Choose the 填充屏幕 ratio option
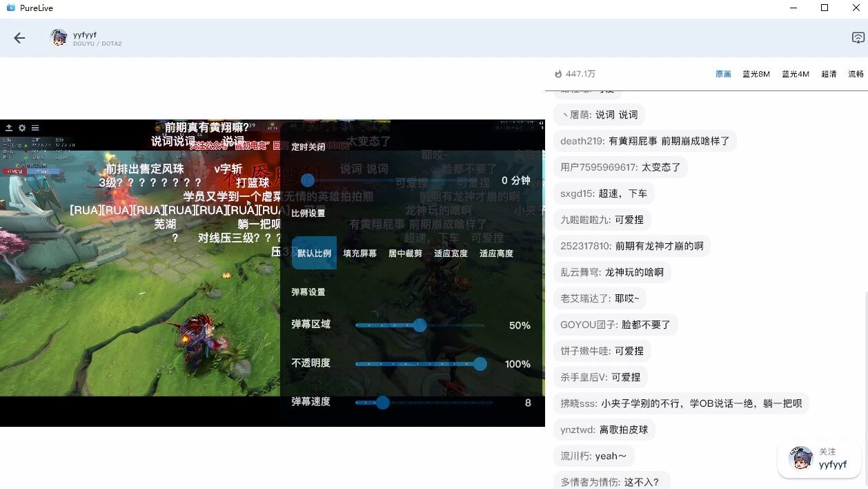868x489 pixels. (x=360, y=253)
